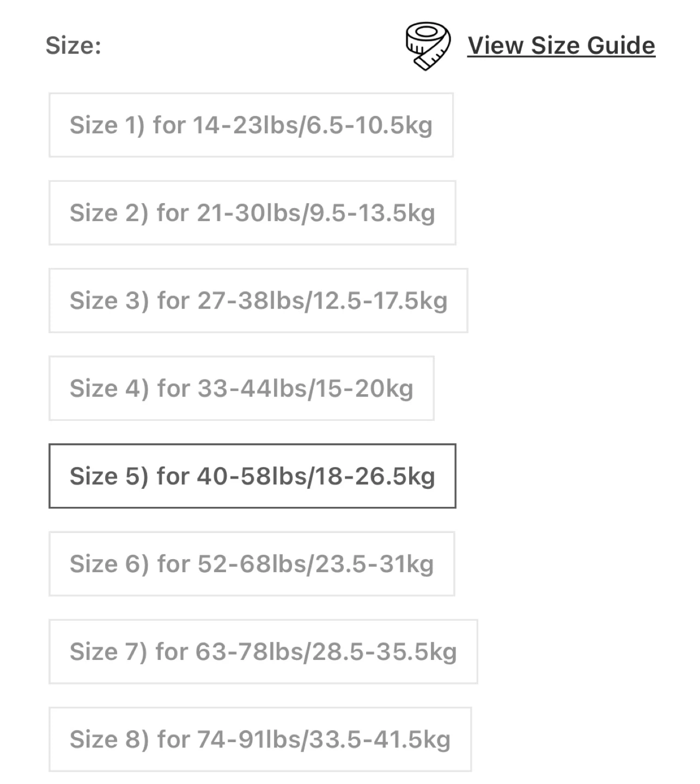Open size guide via tape measure icon
The width and height of the screenshot is (700, 784).
click(428, 46)
